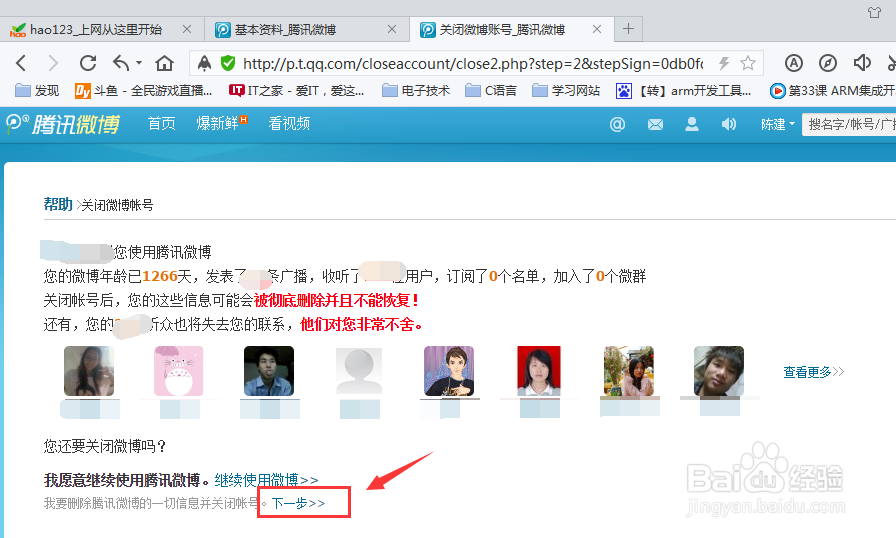Click 继续使用微博>> link

click(x=266, y=480)
